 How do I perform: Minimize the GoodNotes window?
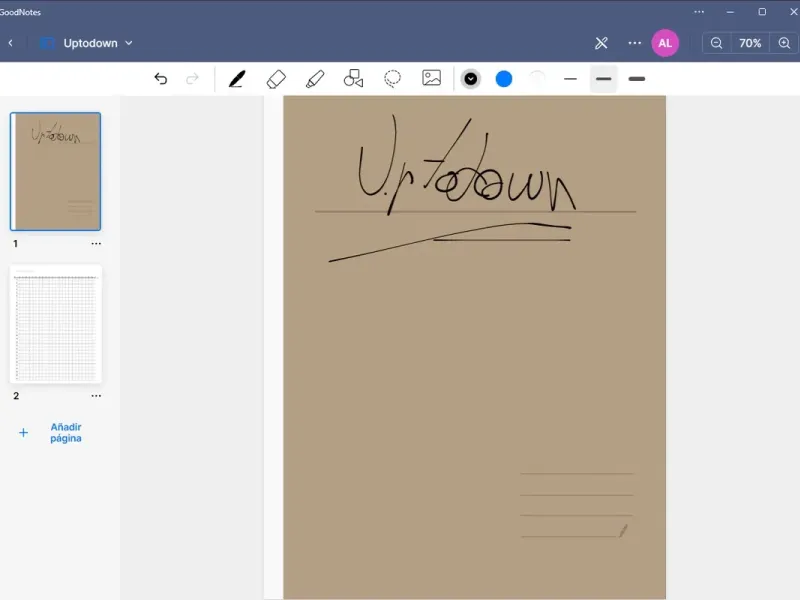click(730, 12)
